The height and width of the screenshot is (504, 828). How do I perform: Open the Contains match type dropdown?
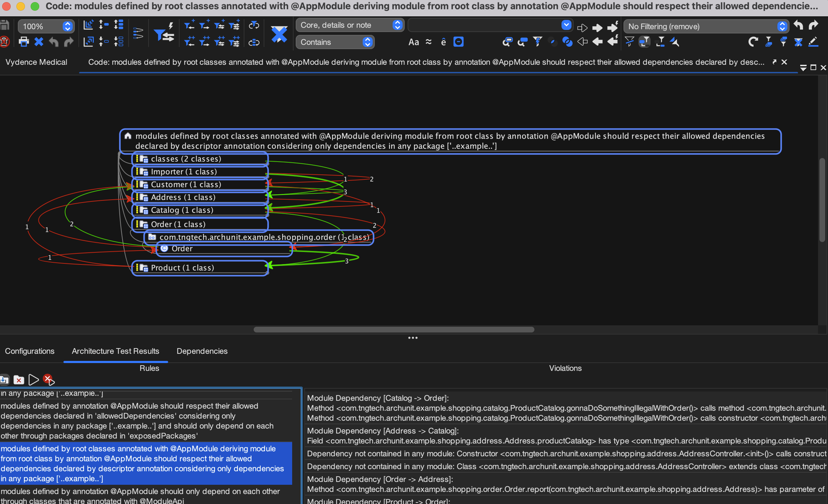(x=335, y=42)
